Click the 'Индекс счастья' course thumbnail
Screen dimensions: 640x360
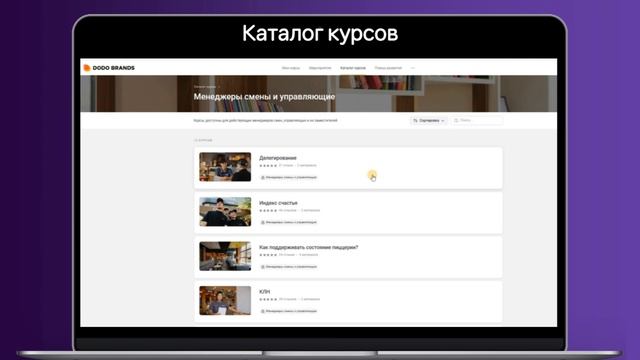pyautogui.click(x=225, y=212)
